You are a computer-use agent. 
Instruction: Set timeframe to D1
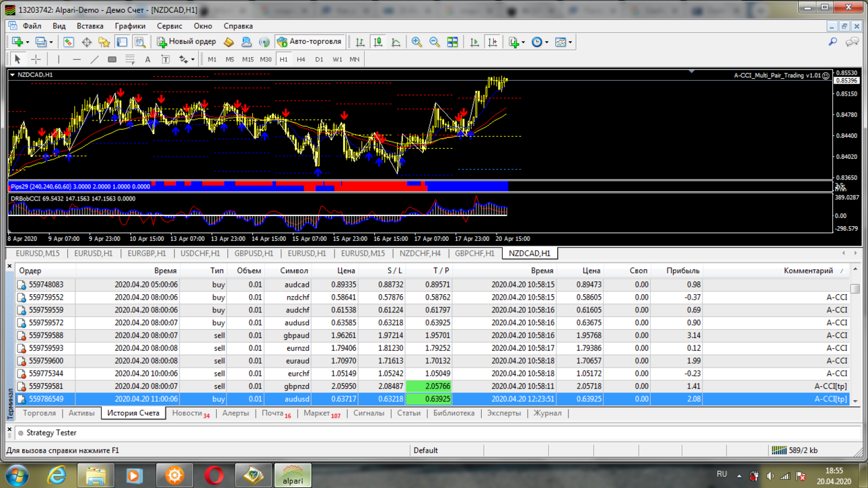[319, 59]
